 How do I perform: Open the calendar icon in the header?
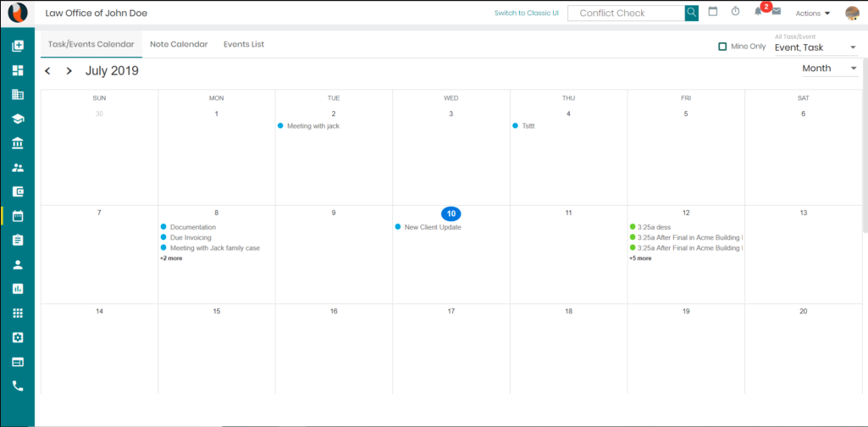pyautogui.click(x=713, y=12)
